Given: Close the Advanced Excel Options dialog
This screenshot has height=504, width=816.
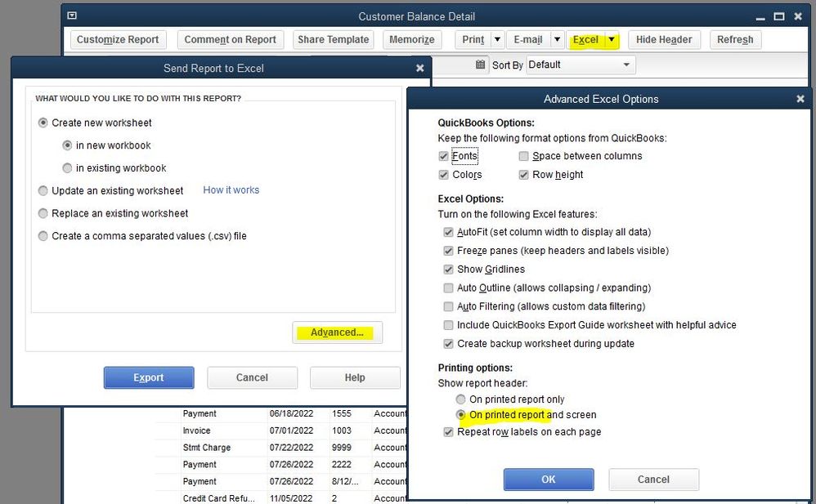Looking at the screenshot, I should (800, 99).
